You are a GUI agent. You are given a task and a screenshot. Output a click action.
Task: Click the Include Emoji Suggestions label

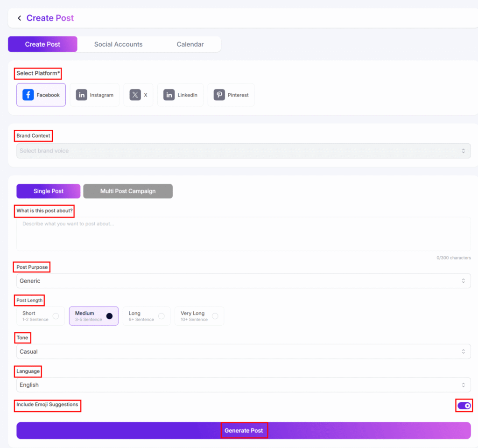pos(47,405)
